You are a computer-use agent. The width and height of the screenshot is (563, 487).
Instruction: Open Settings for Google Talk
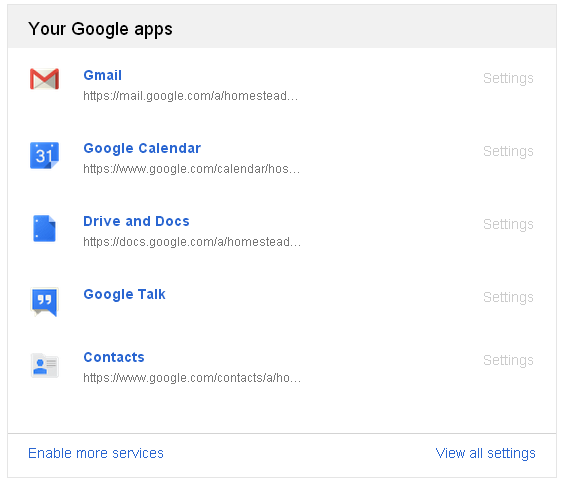point(508,297)
